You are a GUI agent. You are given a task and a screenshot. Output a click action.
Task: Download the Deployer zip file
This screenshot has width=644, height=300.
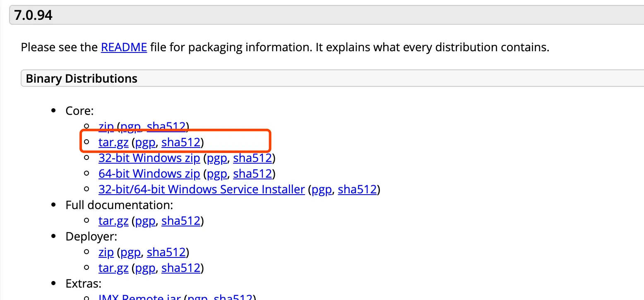[106, 252]
